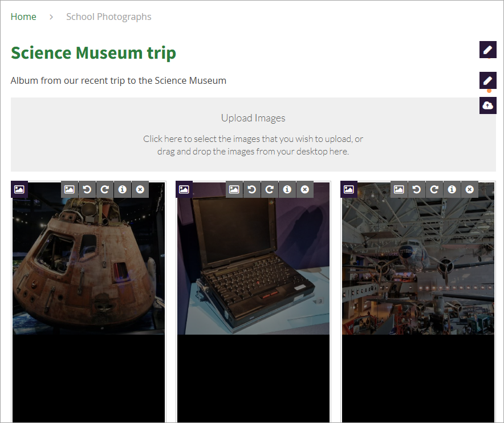This screenshot has height=423, width=504.
Task: Rotate the space capsule photo counter-clockwise
Action: pyautogui.click(x=87, y=190)
